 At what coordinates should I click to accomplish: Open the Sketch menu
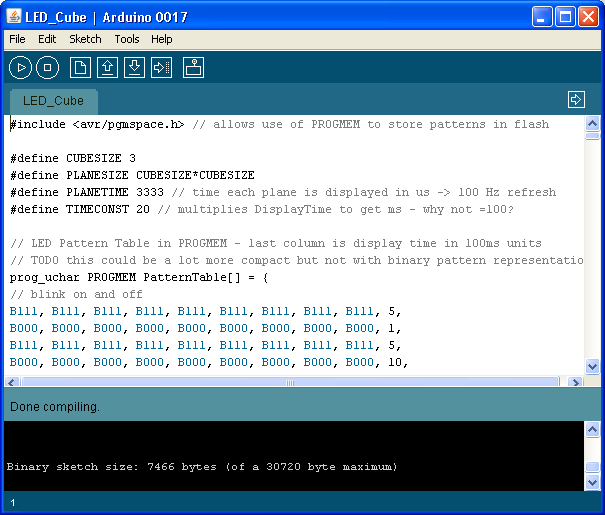tap(85, 39)
